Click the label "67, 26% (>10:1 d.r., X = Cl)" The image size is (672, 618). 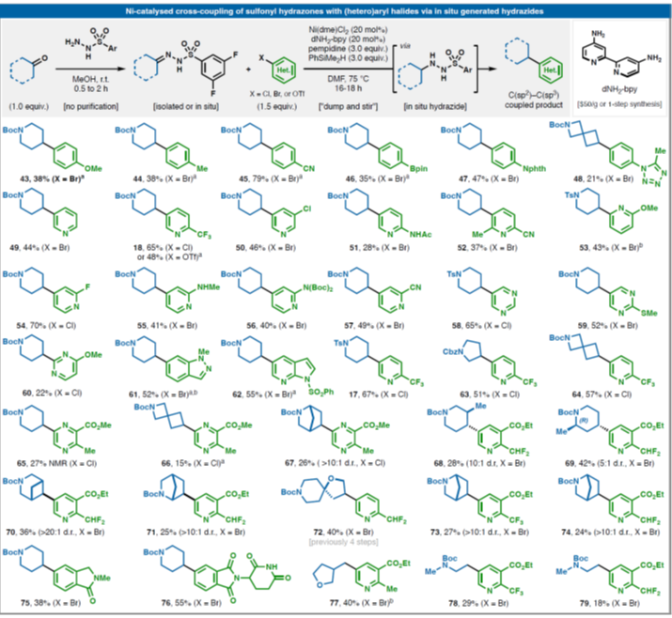click(336, 463)
